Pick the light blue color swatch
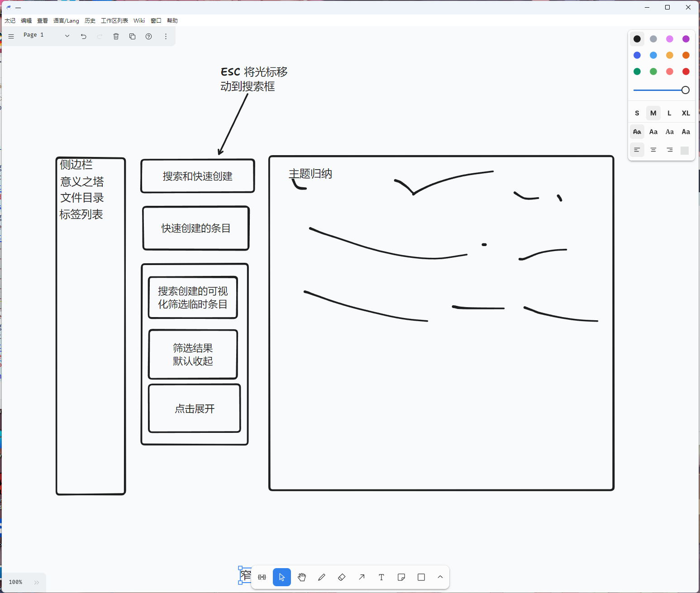This screenshot has height=593, width=700. click(653, 55)
